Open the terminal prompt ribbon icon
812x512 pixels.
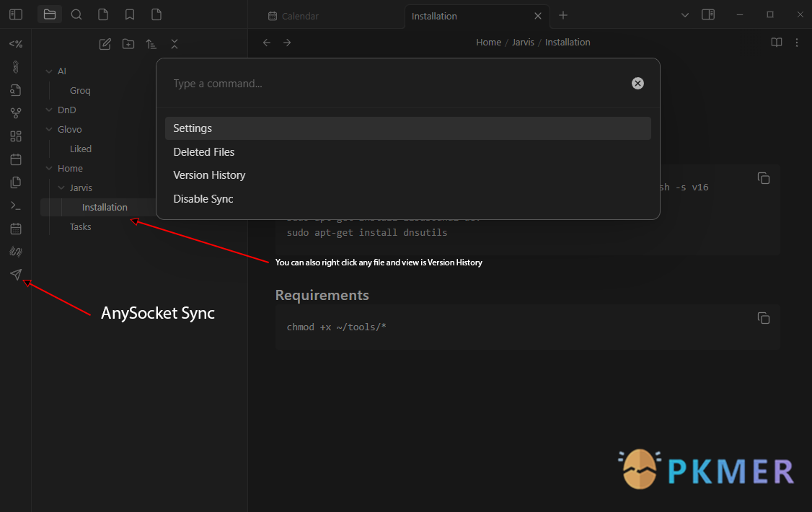16,206
